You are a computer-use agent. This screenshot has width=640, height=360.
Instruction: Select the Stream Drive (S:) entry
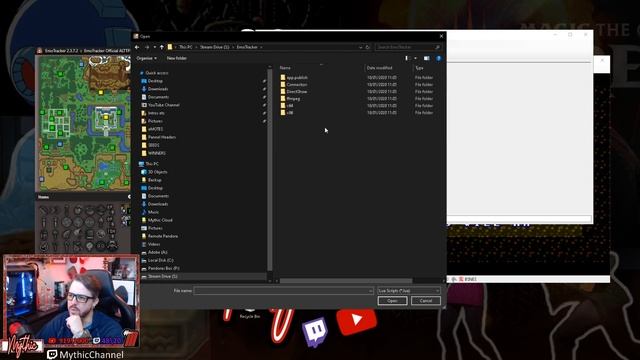(x=162, y=276)
